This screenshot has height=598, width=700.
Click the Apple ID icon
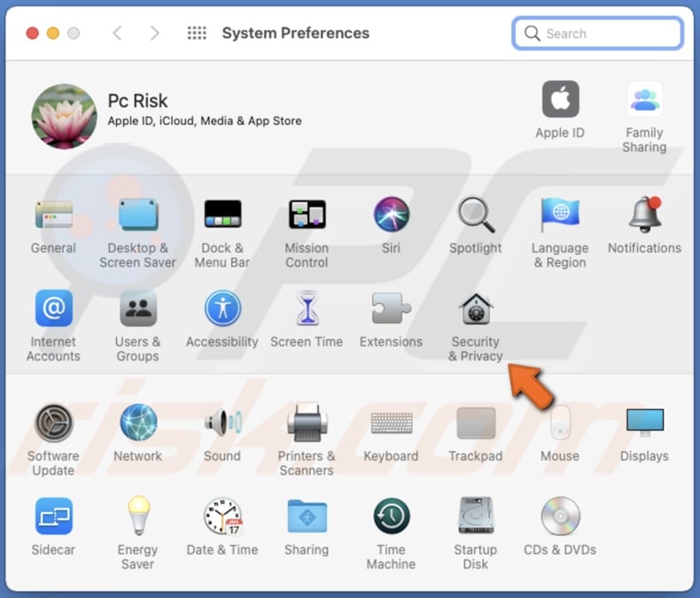[x=560, y=100]
